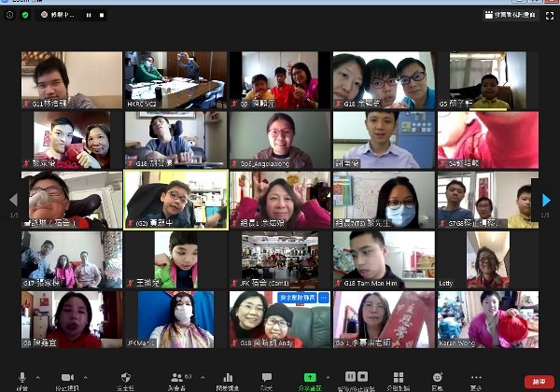This screenshot has width=560, height=392.
Task: Open the Security shield menu
Action: pyautogui.click(x=126, y=381)
